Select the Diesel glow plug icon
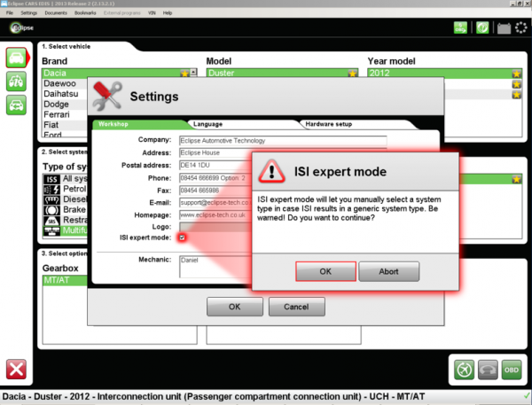 click(x=51, y=199)
